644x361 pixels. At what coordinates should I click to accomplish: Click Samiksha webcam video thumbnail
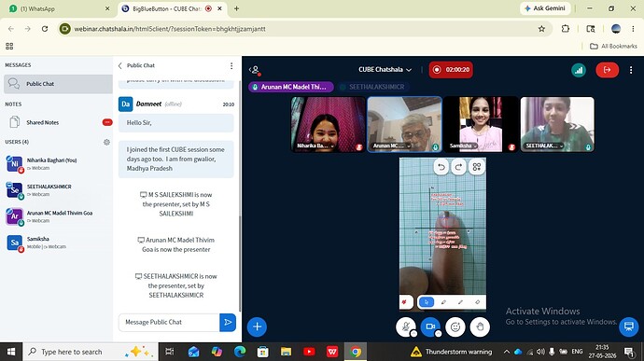(x=481, y=124)
